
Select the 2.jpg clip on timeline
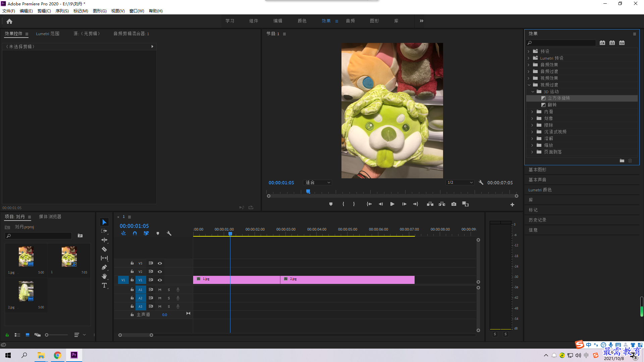coord(347,280)
